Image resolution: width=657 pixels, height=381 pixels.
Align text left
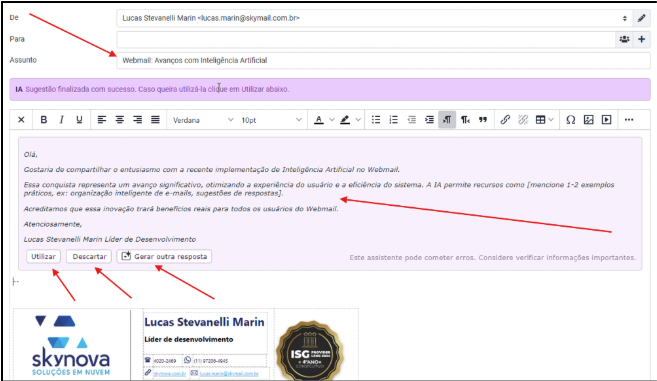pyautogui.click(x=101, y=120)
